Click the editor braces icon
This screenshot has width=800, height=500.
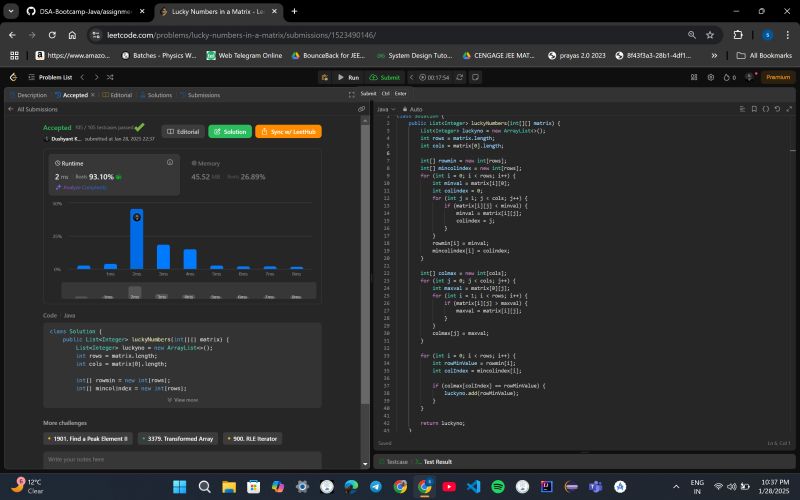pyautogui.click(x=765, y=109)
